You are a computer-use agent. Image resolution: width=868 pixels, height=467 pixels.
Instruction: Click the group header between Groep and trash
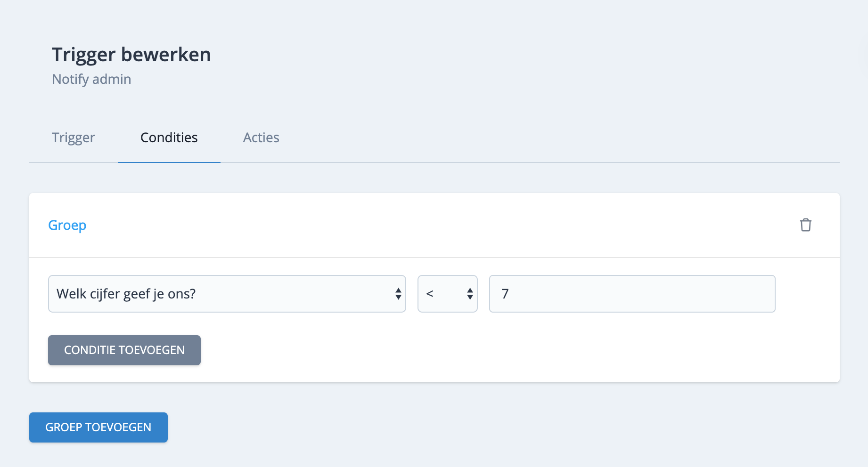[424, 225]
